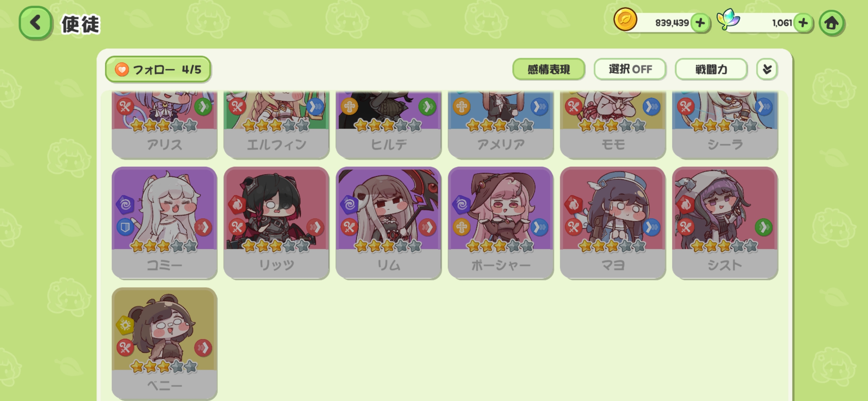
Task: Go back with the green arrow button
Action: pyautogui.click(x=36, y=23)
